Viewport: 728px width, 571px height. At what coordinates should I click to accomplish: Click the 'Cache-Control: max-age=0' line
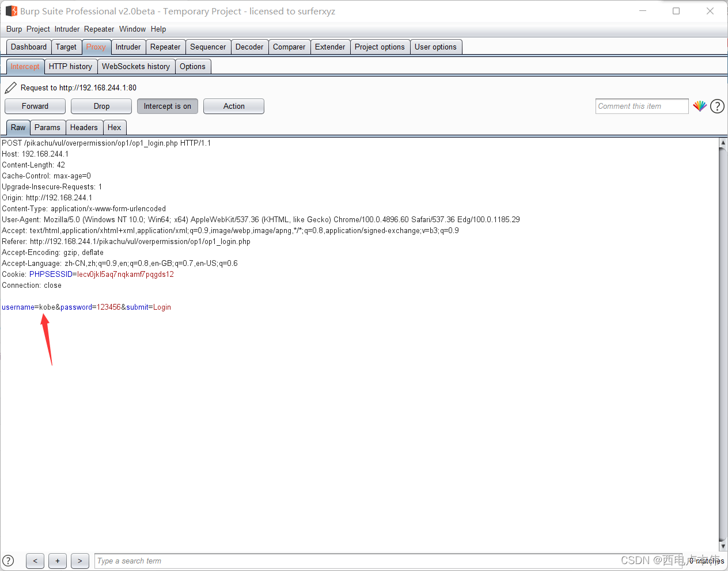(x=46, y=176)
